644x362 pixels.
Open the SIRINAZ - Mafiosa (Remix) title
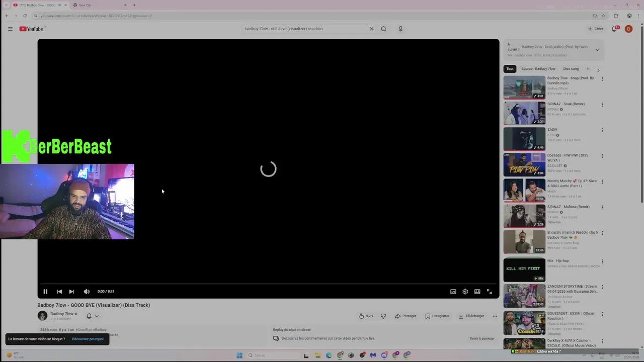tap(568, 207)
